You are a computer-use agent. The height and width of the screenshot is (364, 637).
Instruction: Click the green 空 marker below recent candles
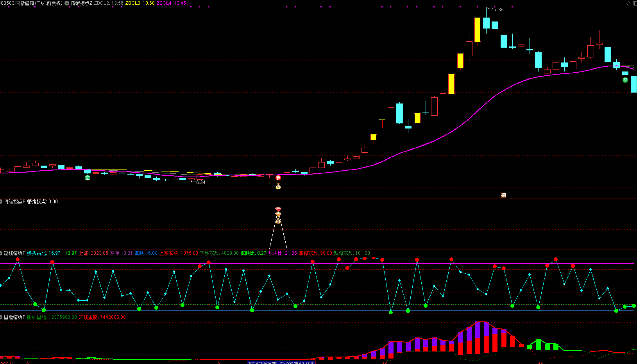625,80
